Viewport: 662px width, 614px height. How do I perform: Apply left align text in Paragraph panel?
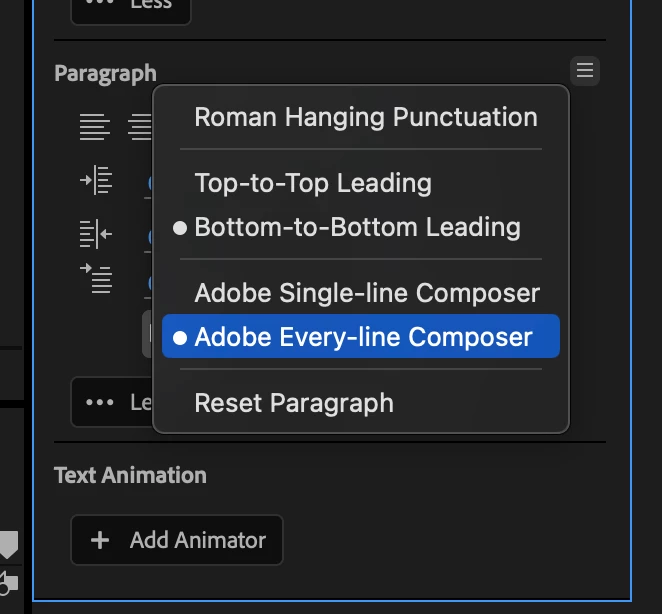point(95,127)
